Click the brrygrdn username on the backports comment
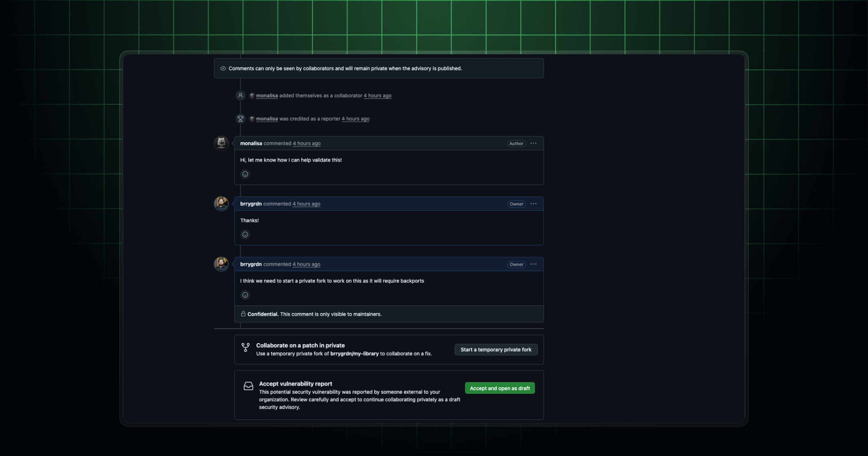 click(251, 264)
